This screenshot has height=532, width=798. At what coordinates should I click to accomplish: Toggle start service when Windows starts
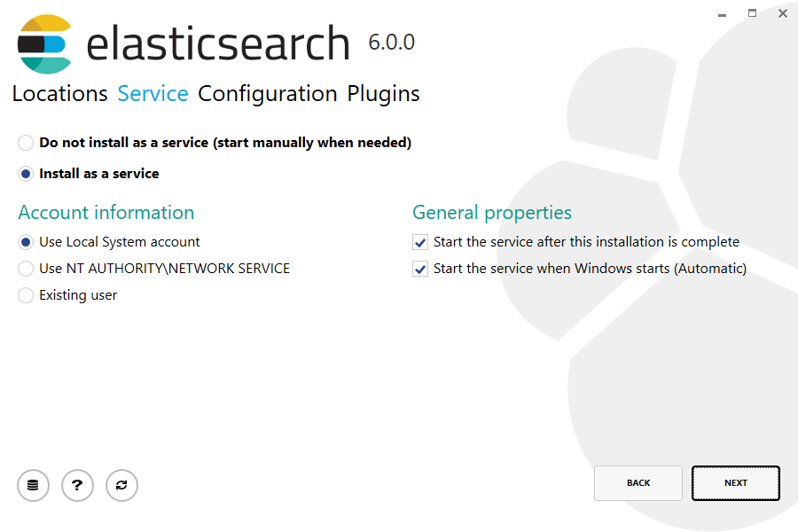point(420,269)
